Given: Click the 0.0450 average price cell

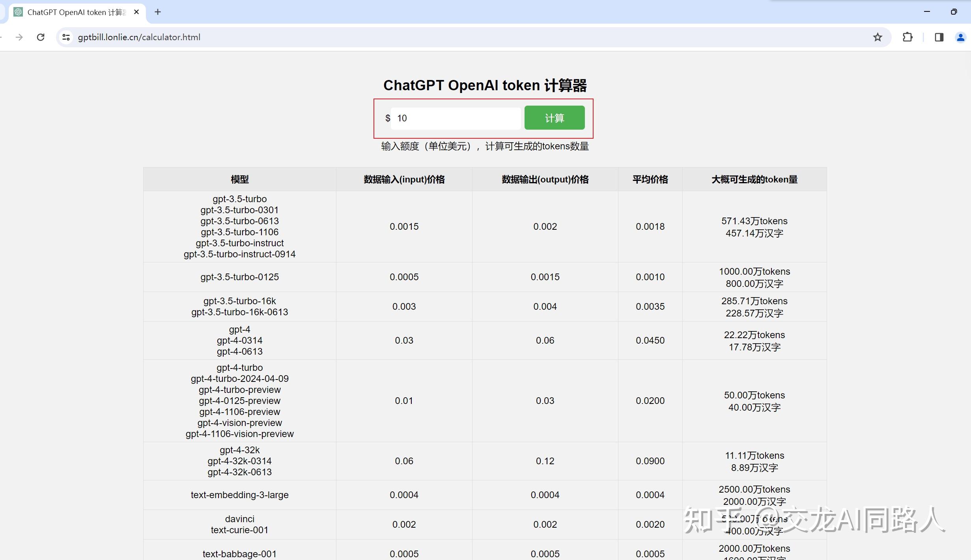Looking at the screenshot, I should click(650, 340).
